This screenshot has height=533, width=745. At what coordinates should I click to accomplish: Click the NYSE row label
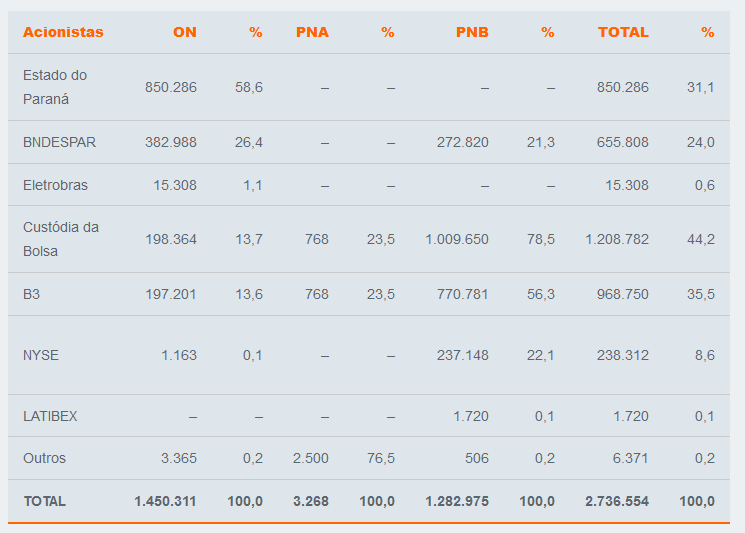click(40, 355)
